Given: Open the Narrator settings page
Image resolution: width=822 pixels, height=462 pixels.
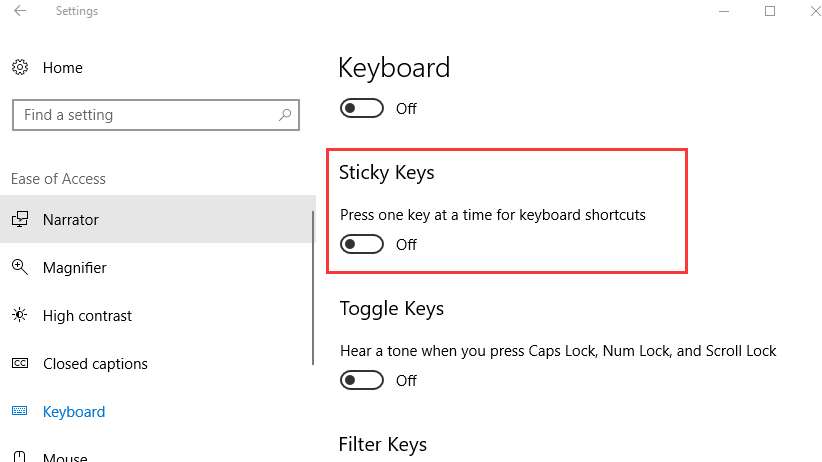Looking at the screenshot, I should coord(71,220).
